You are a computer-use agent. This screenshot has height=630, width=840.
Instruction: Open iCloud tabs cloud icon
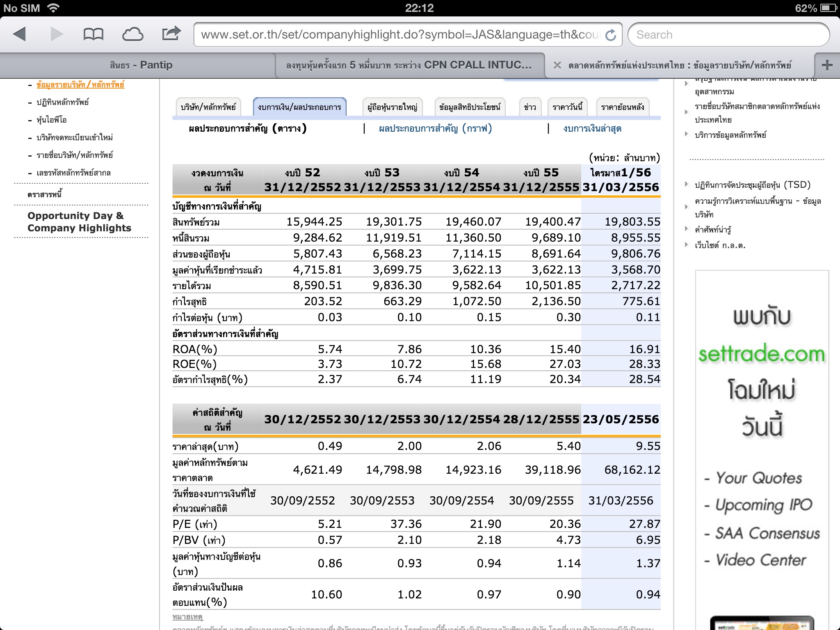132,34
